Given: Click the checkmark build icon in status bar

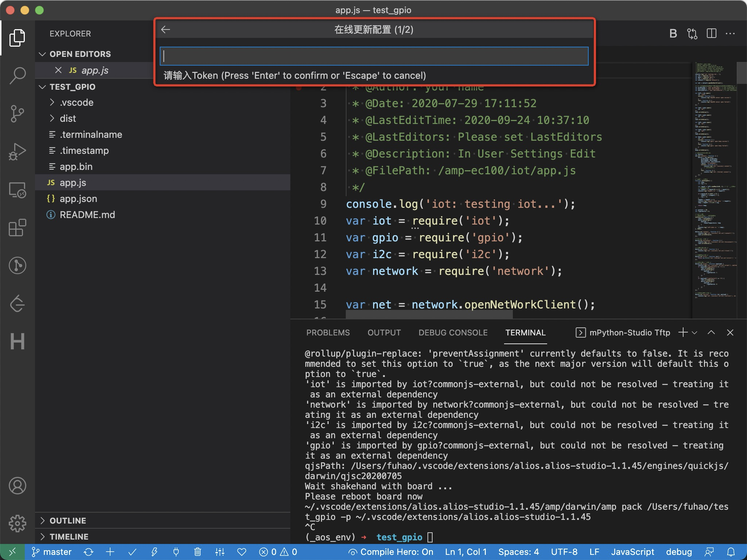Looking at the screenshot, I should click(132, 552).
